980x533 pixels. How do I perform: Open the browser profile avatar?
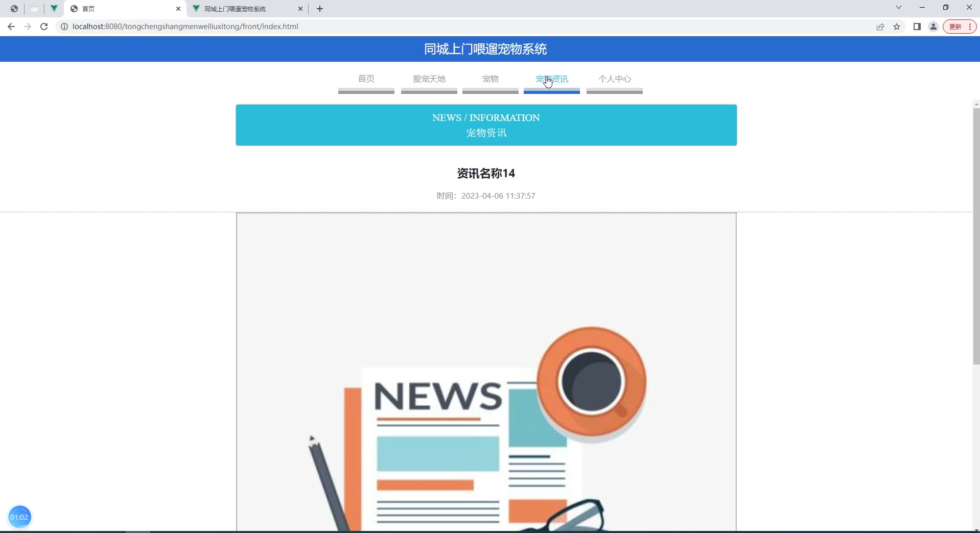pyautogui.click(x=934, y=27)
